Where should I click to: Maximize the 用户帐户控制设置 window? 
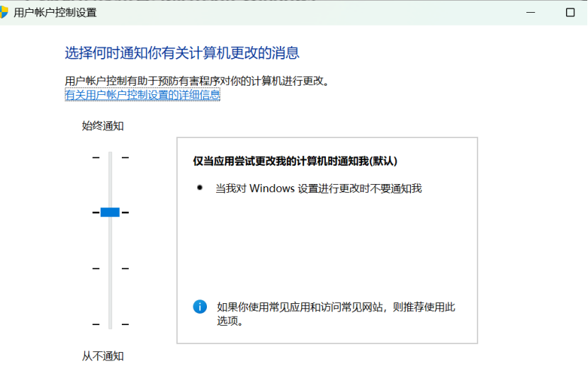tap(570, 12)
